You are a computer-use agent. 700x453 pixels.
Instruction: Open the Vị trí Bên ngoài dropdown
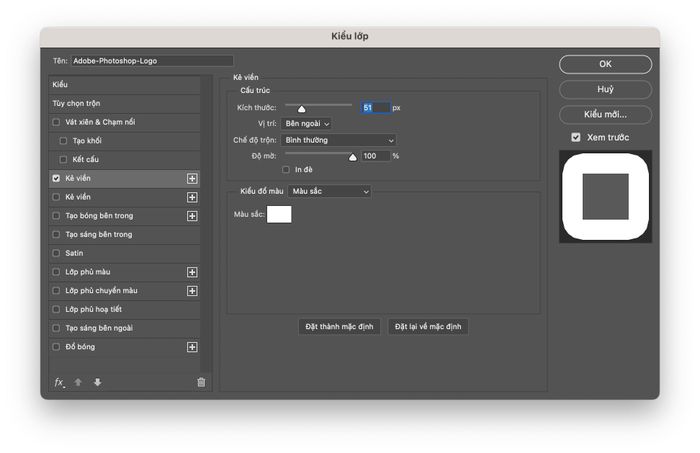pos(307,124)
